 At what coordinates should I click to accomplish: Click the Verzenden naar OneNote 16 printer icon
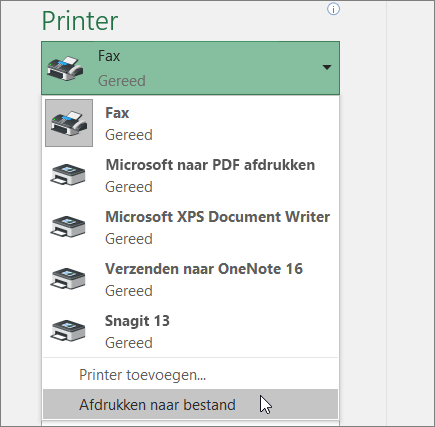pyautogui.click(x=68, y=279)
